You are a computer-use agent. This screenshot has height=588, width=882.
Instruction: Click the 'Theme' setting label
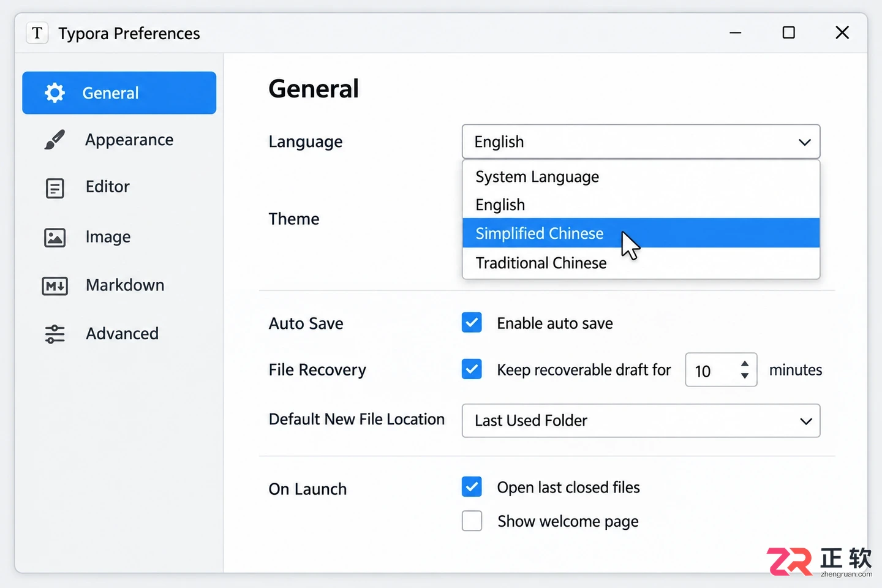coord(294,219)
